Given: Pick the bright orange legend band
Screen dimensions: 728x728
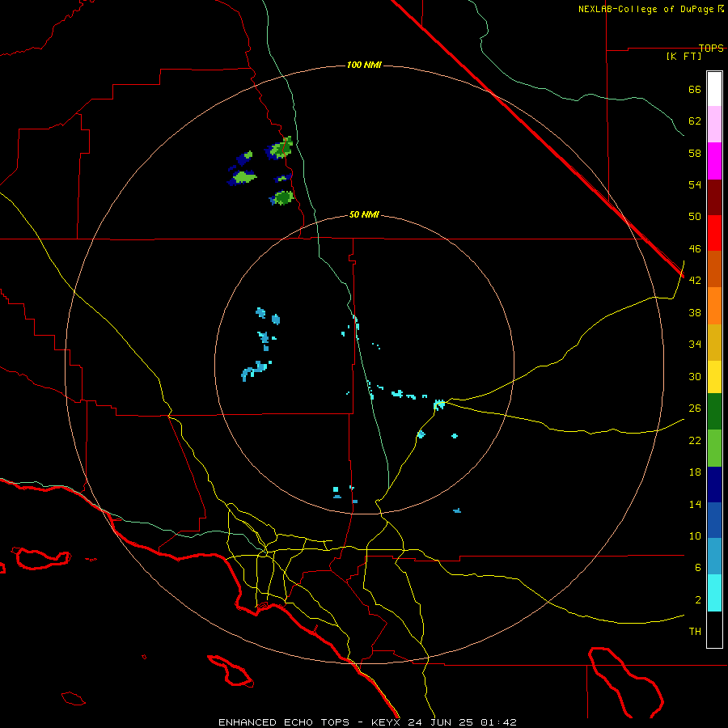Looking at the screenshot, I should coord(714,306).
